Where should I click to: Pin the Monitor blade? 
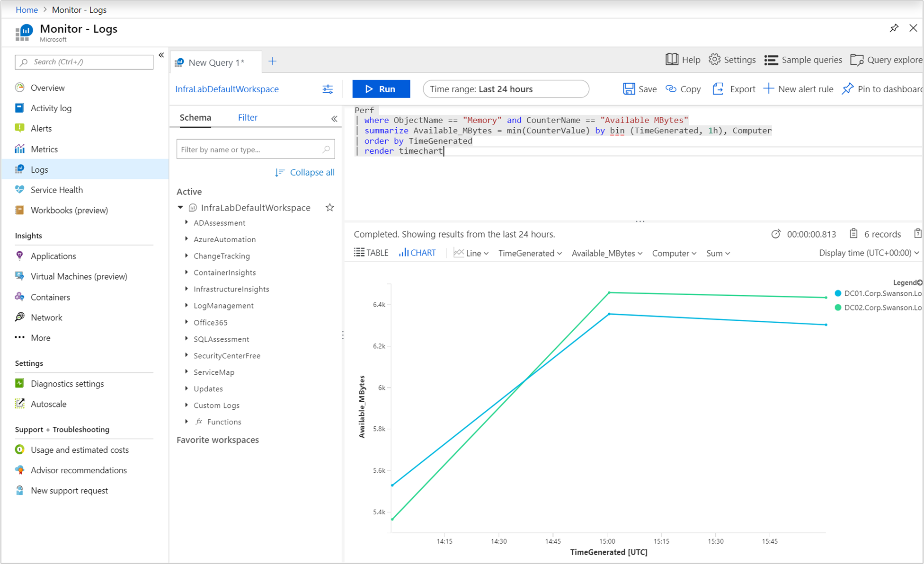click(894, 28)
